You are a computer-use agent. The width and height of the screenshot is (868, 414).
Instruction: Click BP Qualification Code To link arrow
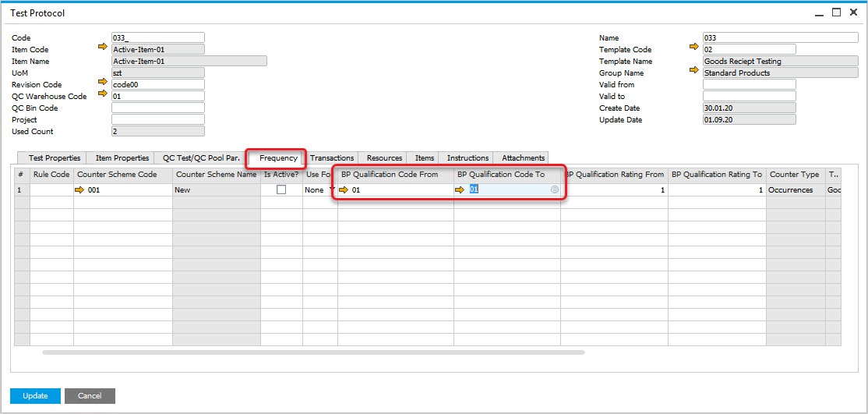(460, 189)
